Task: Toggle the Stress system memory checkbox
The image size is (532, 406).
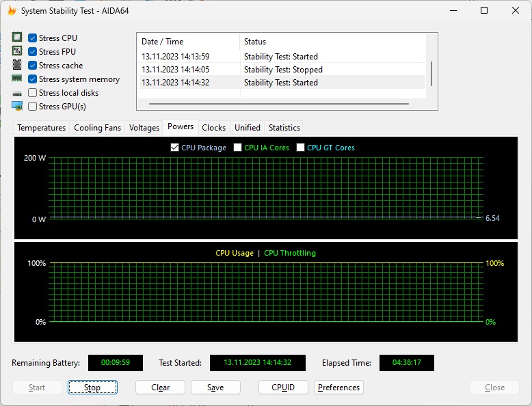Action: click(x=32, y=79)
